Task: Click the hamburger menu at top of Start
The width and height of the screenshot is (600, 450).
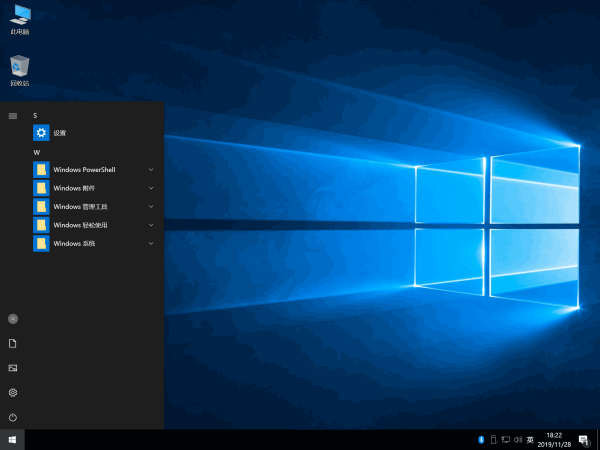Action: point(13,116)
